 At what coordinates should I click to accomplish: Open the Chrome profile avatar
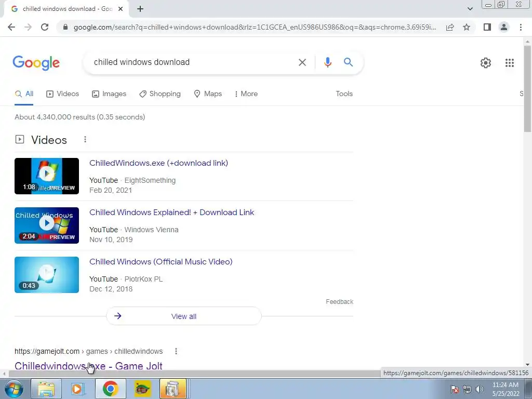click(x=504, y=27)
